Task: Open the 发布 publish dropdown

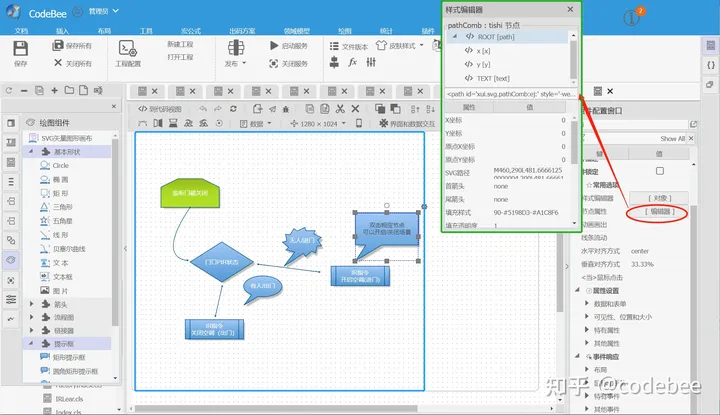Action: click(236, 62)
